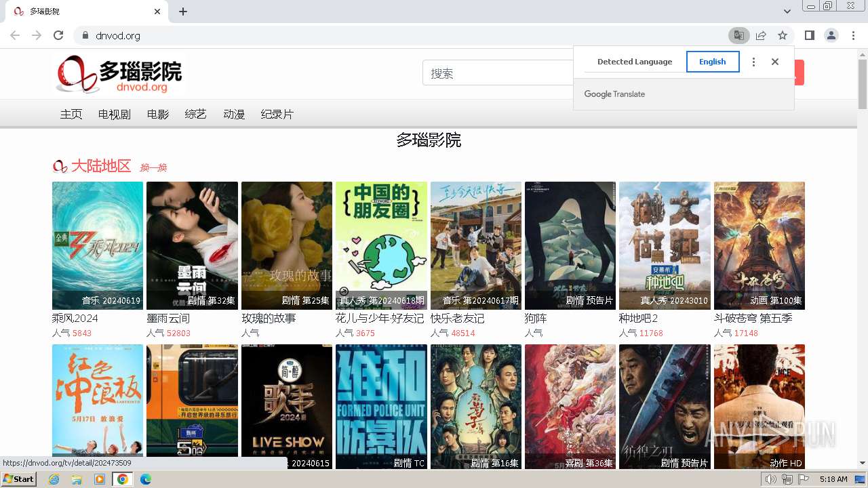Open the 斗破苍穹 第五季 title link
Screen dimensions: 868x488
pos(753,319)
